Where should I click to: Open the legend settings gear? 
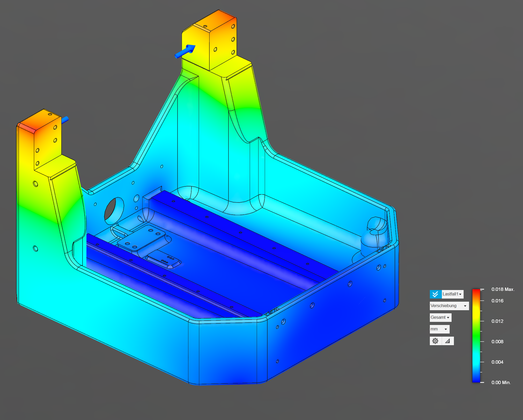435,341
